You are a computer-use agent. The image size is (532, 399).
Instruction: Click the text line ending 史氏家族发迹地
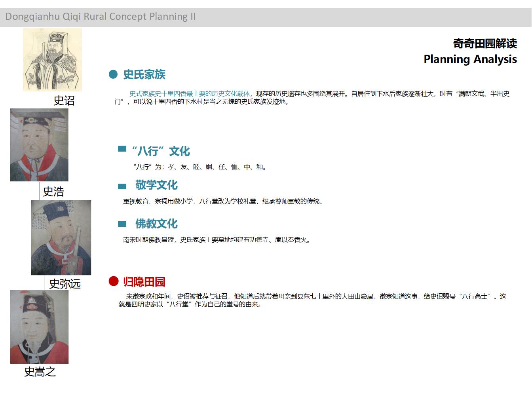(203, 102)
